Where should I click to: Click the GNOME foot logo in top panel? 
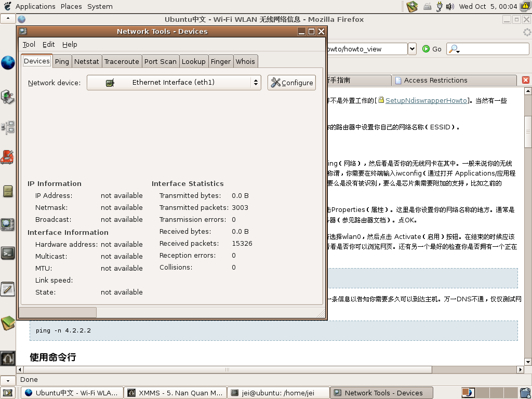pos(7,6)
